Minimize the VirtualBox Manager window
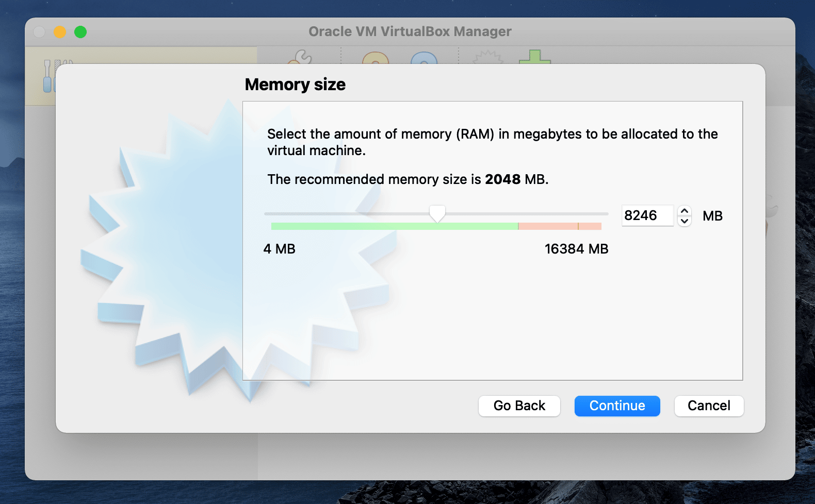815x504 pixels. [x=60, y=31]
